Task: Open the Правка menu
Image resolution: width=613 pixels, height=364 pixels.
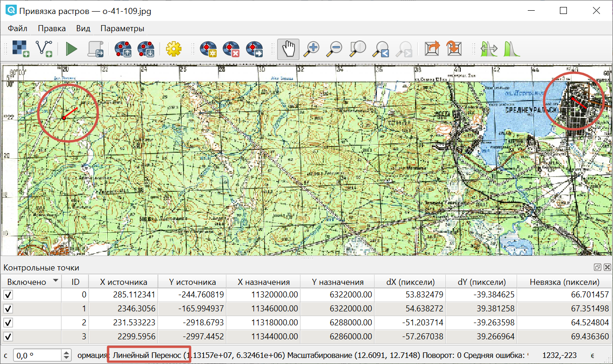Action: point(52,28)
